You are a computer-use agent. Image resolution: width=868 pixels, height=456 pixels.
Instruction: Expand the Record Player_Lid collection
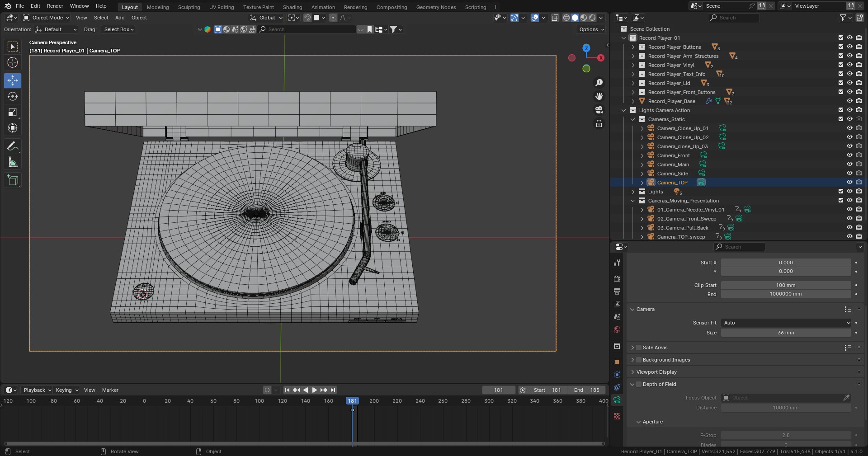coord(633,83)
